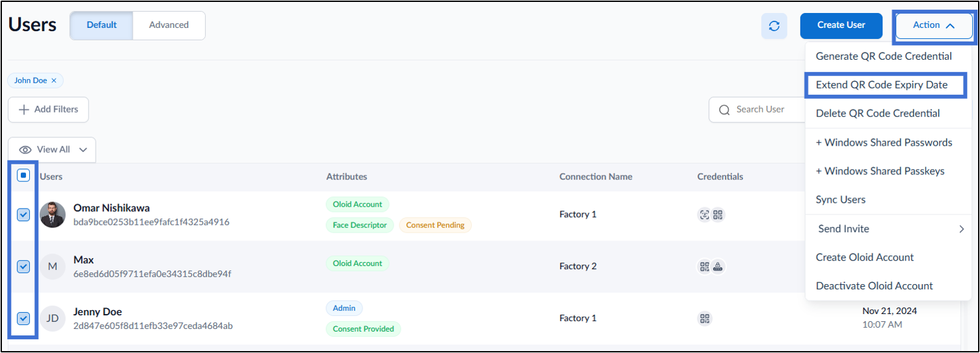
Task: Click Jenny Doe's JD avatar
Action: [52, 319]
